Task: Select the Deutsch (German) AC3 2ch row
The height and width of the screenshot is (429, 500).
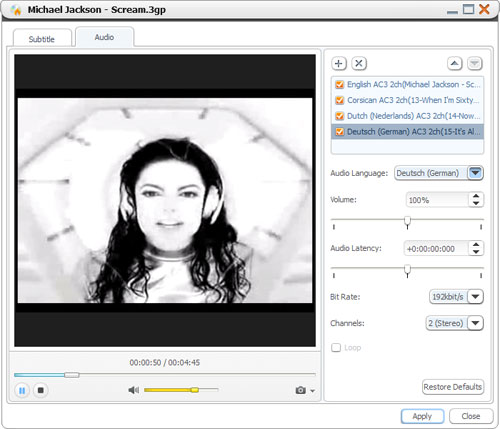Action: 407,132
